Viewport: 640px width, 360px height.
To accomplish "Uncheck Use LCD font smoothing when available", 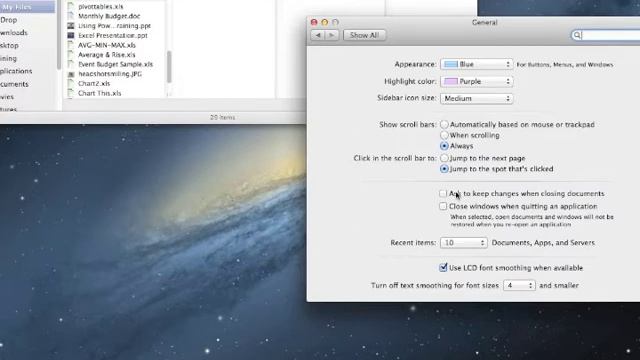I will 443,268.
